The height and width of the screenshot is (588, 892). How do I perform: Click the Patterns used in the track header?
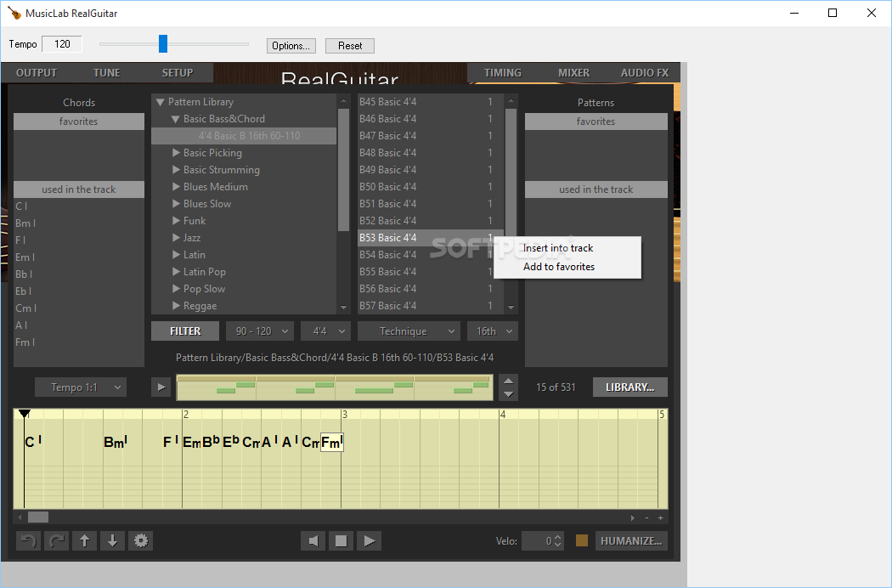tap(596, 189)
